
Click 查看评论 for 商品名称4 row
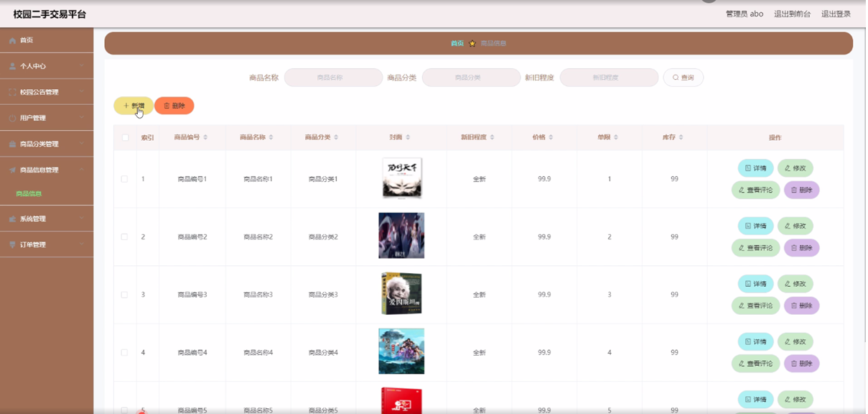[755, 364]
